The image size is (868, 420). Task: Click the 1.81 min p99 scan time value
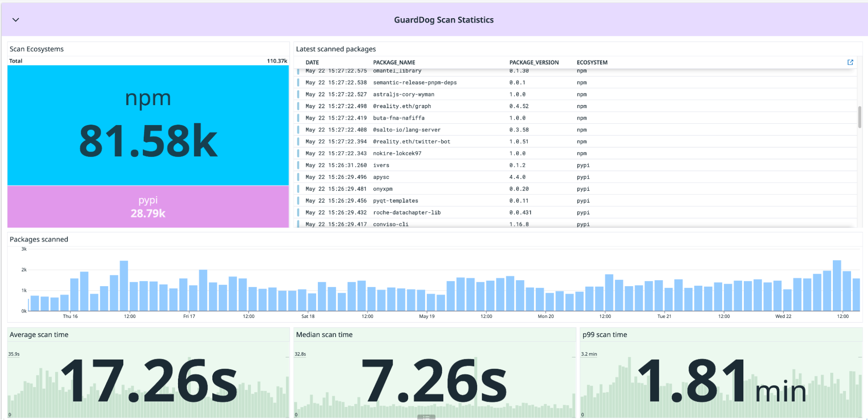[721, 381]
